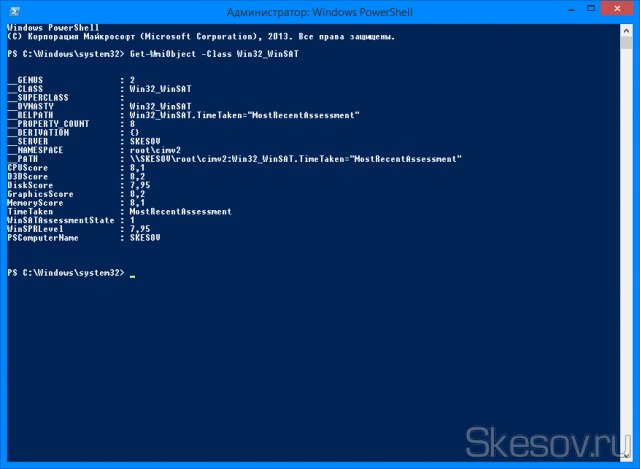Close the Windows PowerShell window

(x=618, y=10)
